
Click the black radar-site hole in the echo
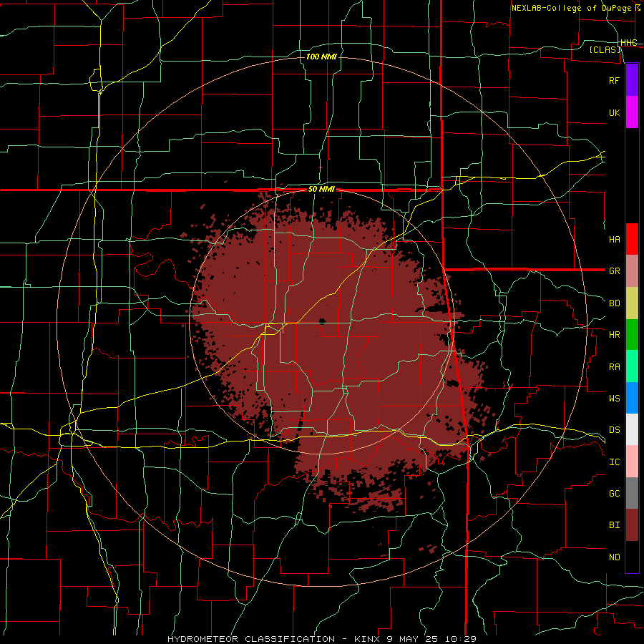(x=322, y=321)
